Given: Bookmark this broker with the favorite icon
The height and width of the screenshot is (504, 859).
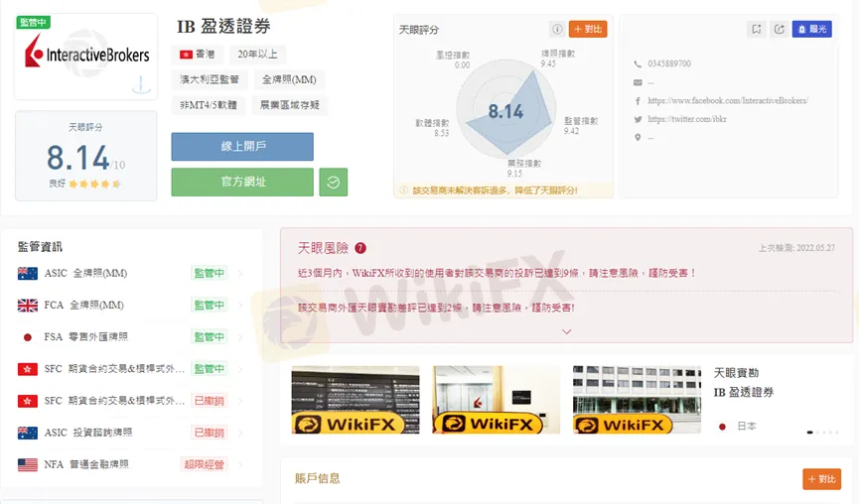Looking at the screenshot, I should (x=757, y=29).
